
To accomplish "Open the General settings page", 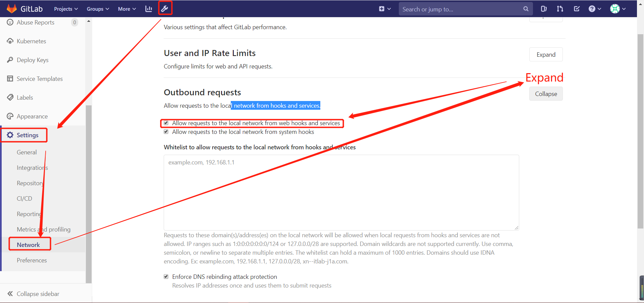I will (27, 152).
